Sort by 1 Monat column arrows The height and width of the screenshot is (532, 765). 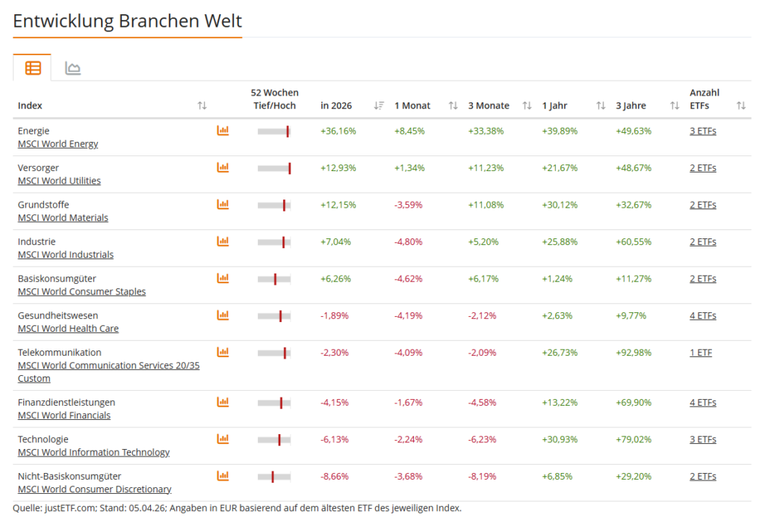tap(453, 106)
